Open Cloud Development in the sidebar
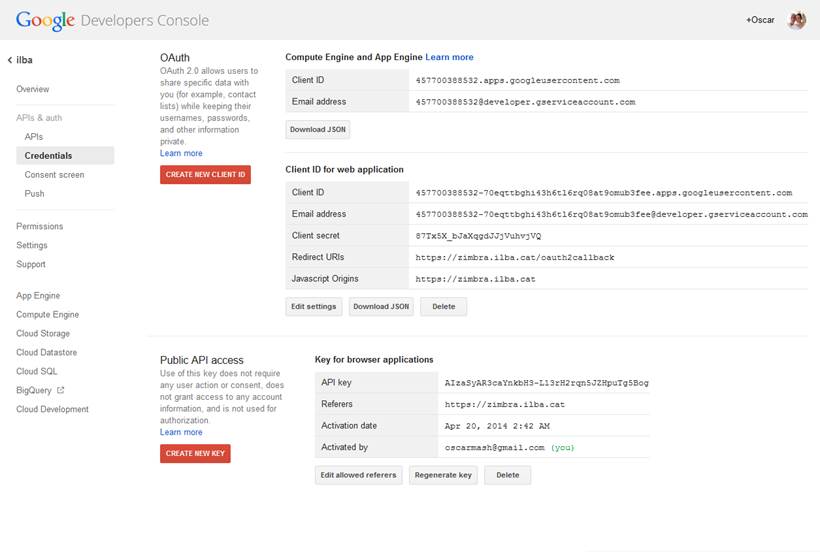This screenshot has width=820, height=552. [52, 409]
